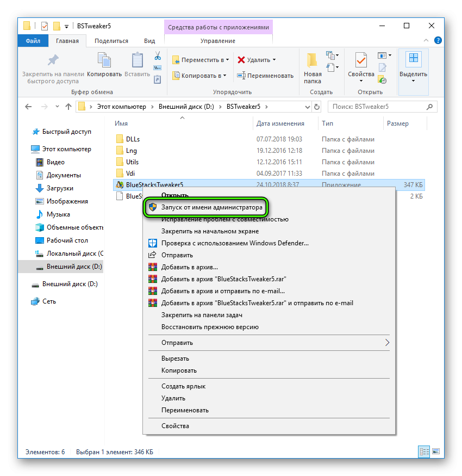Image resolution: width=462 pixels, height=476 pixels.
Task: Open the Файл tab
Action: pyautogui.click(x=33, y=41)
